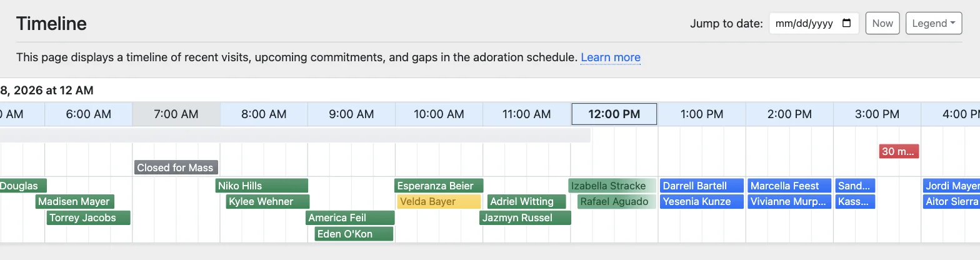
Task: Open the red 30 m... gap marker
Action: pyautogui.click(x=899, y=151)
